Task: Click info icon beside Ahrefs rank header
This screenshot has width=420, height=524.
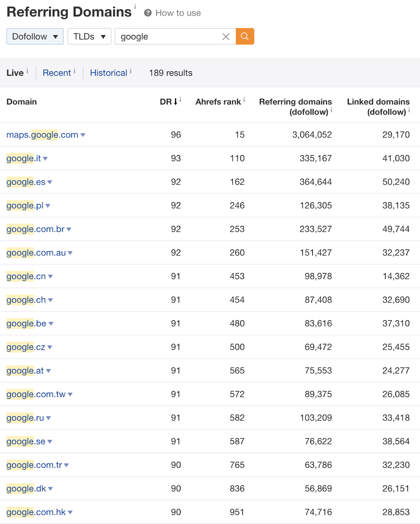Action: tap(244, 100)
